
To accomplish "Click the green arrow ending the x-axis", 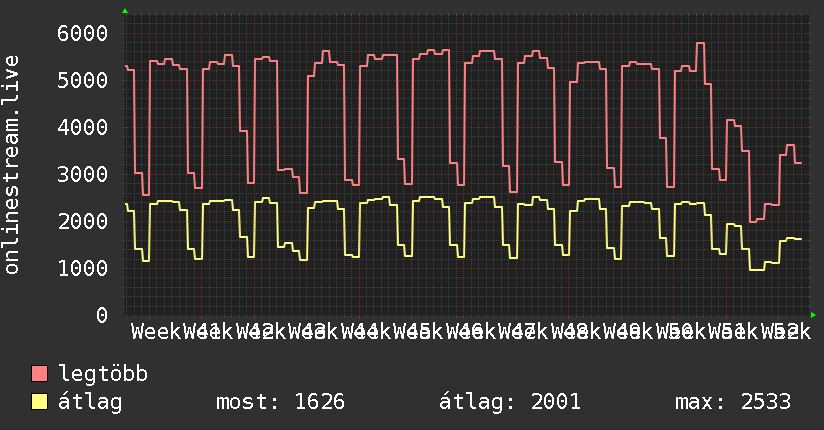I will (x=813, y=315).
